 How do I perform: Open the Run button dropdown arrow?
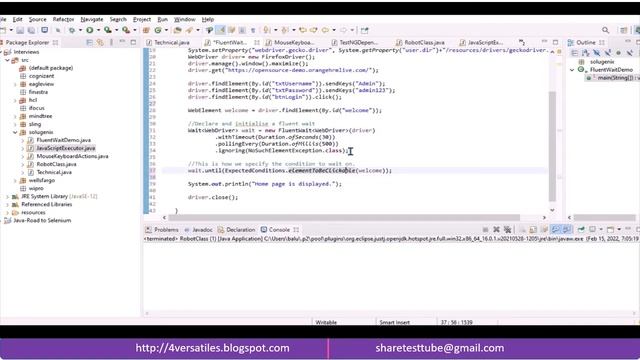[98, 30]
